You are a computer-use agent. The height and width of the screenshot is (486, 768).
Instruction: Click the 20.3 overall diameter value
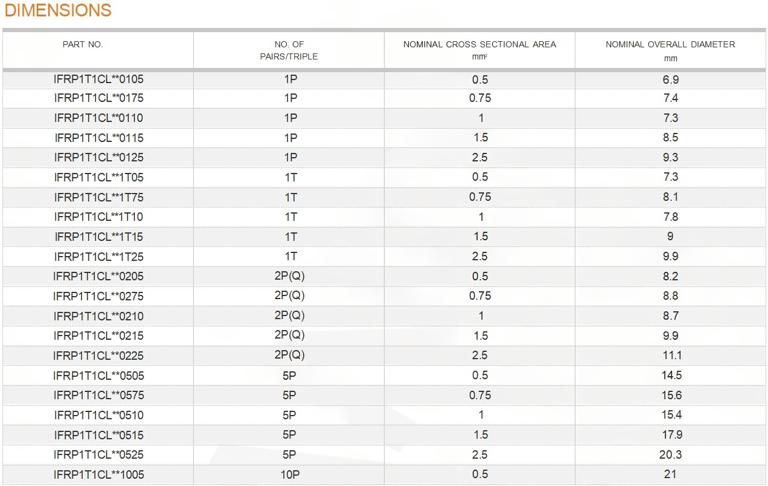click(x=671, y=455)
